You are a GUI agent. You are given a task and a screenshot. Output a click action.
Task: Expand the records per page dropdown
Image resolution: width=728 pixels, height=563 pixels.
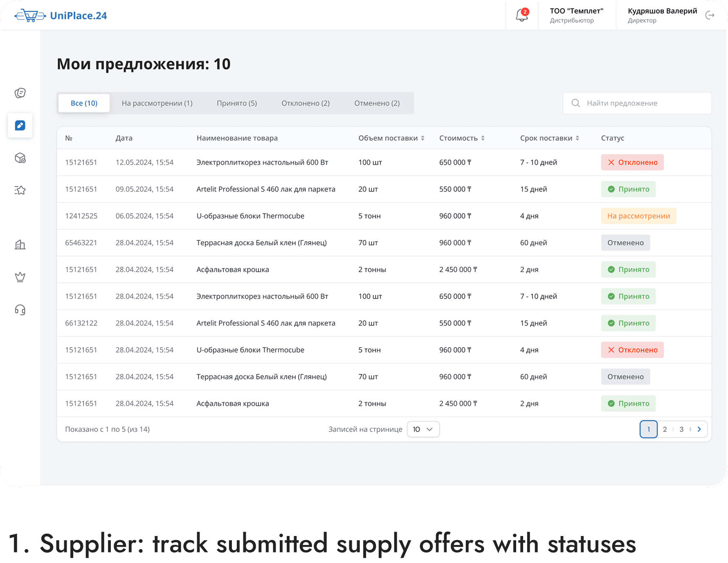423,429
